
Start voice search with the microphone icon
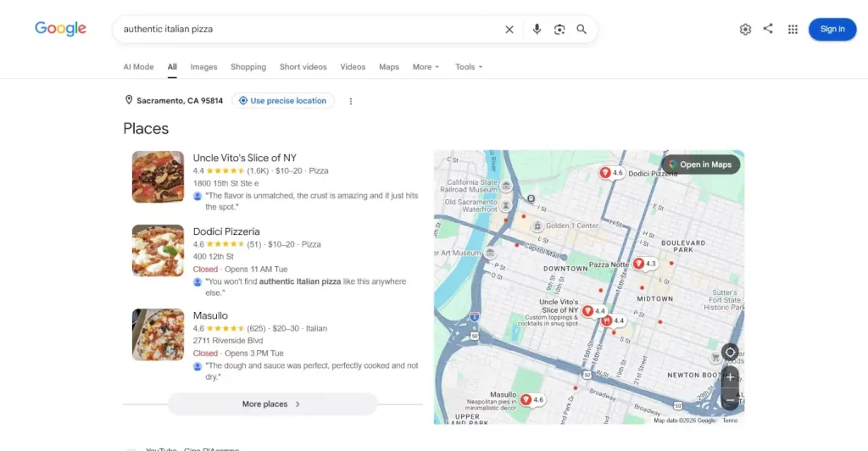(x=537, y=30)
